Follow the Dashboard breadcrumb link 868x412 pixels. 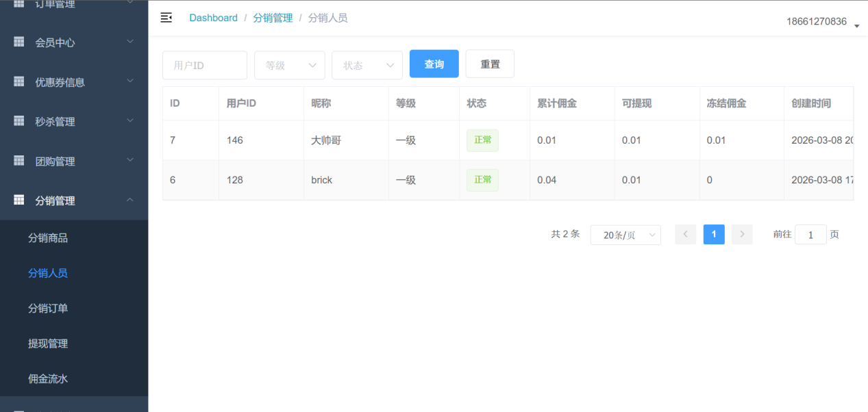point(213,18)
